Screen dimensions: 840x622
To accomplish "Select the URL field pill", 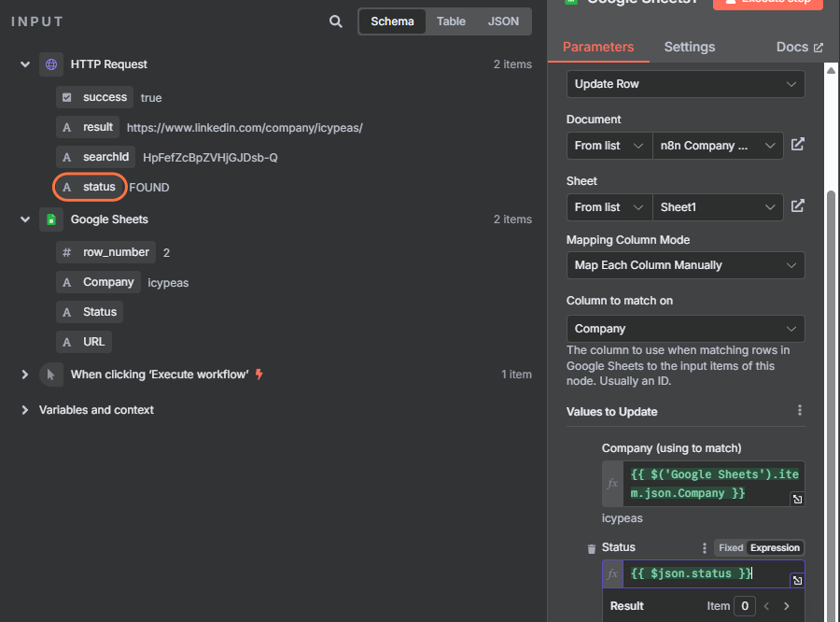I will click(84, 342).
